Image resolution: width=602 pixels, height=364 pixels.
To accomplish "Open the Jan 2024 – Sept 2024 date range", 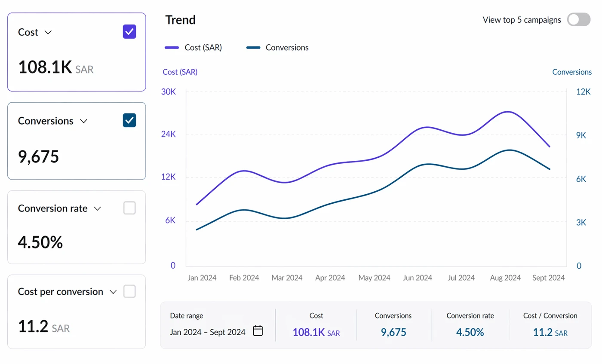I will pos(208,332).
